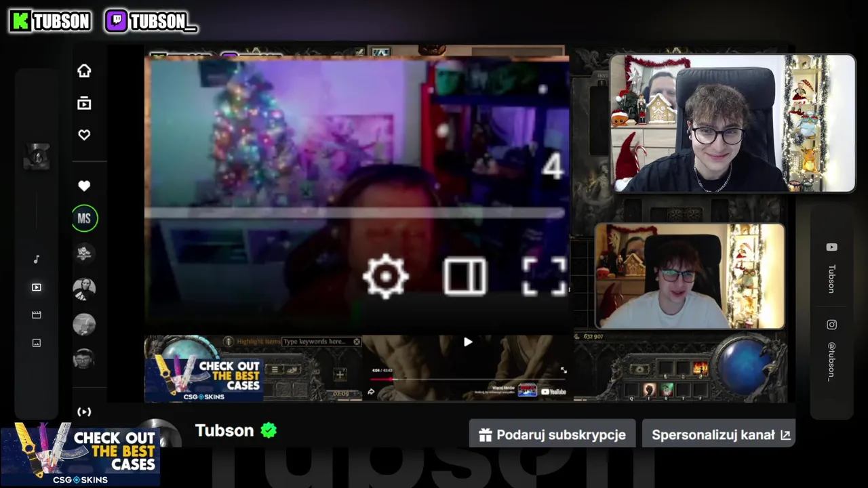The image size is (868, 488).
Task: Open the clapperboard clips icon in left panel
Action: pyautogui.click(x=37, y=315)
